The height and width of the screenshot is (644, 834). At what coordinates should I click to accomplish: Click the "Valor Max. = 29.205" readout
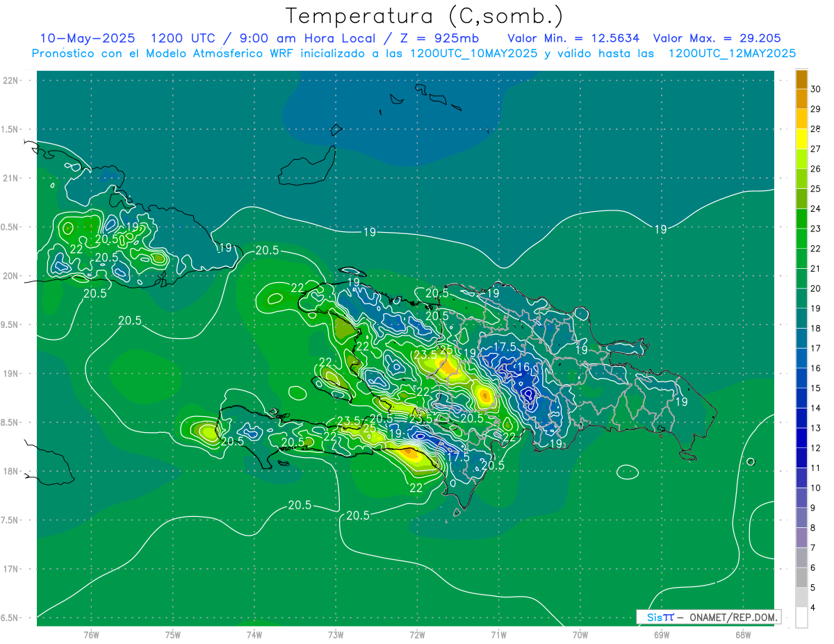(717, 38)
